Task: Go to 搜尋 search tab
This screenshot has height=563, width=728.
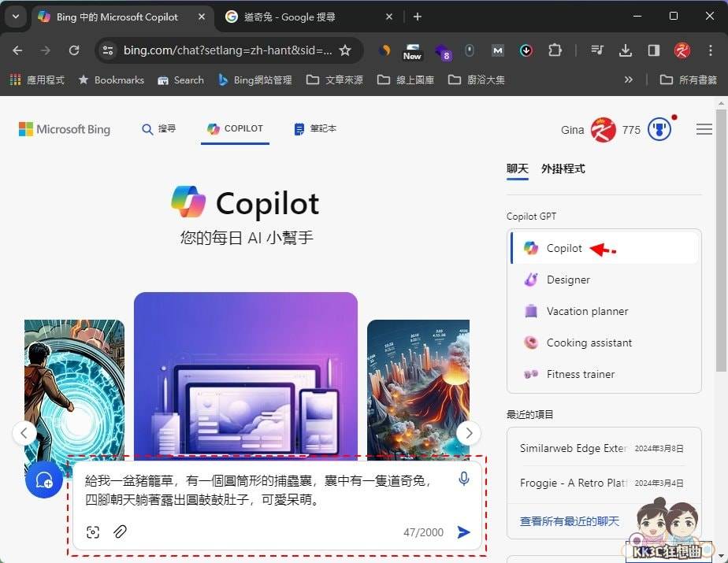Action: tap(159, 129)
